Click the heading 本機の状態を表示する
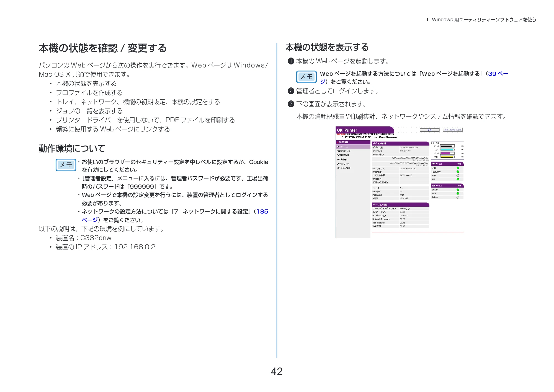The height and width of the screenshot is (392, 554). [327, 47]
